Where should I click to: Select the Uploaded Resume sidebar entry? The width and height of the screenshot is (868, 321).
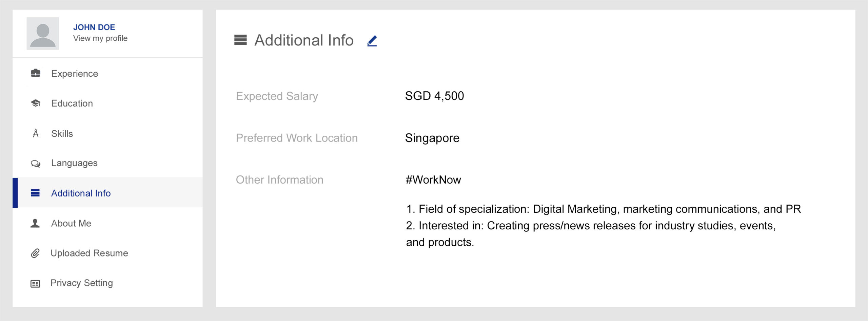click(89, 253)
